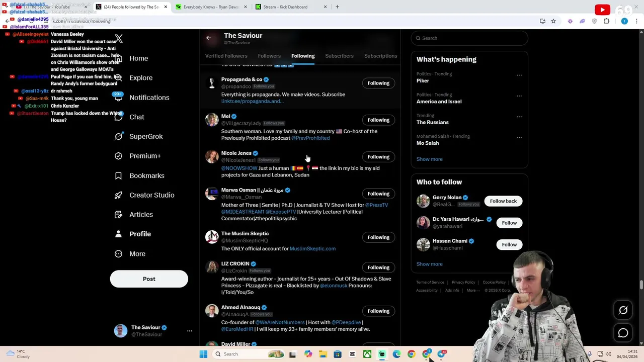The width and height of the screenshot is (644, 362).
Task: Open the Chrome profile avatar T
Action: 624,21
